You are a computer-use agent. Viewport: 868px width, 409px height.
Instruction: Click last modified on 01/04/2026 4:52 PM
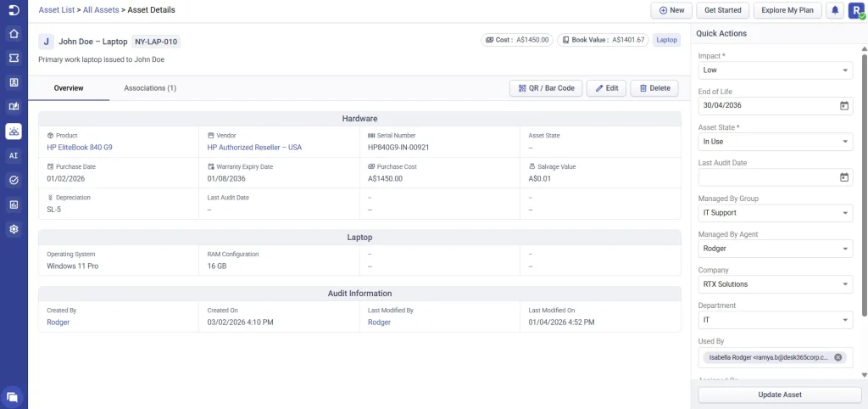562,322
